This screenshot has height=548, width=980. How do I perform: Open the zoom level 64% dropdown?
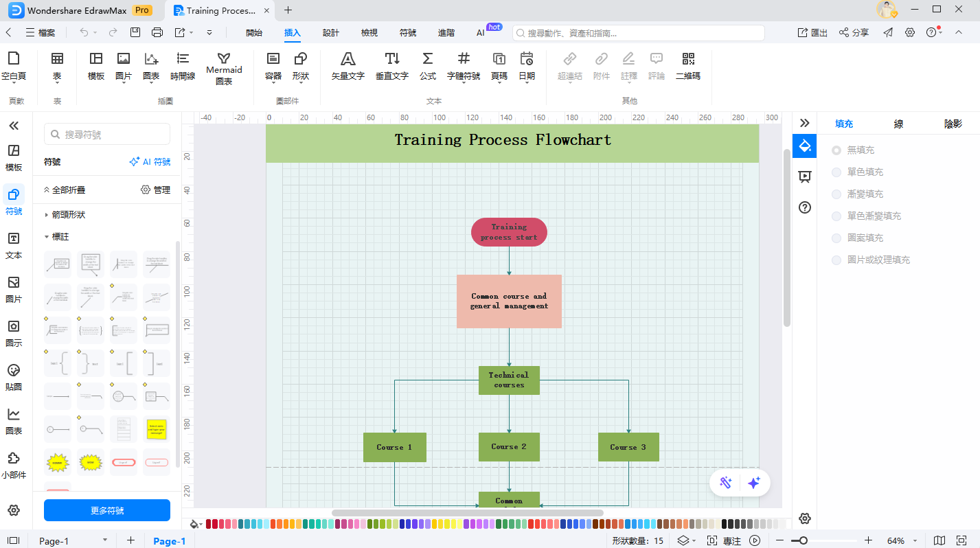(900, 540)
